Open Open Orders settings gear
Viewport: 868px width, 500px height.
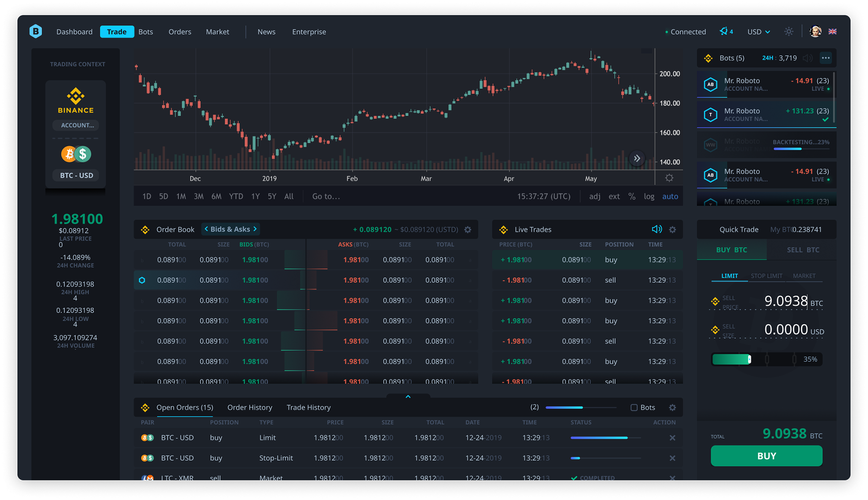click(672, 407)
